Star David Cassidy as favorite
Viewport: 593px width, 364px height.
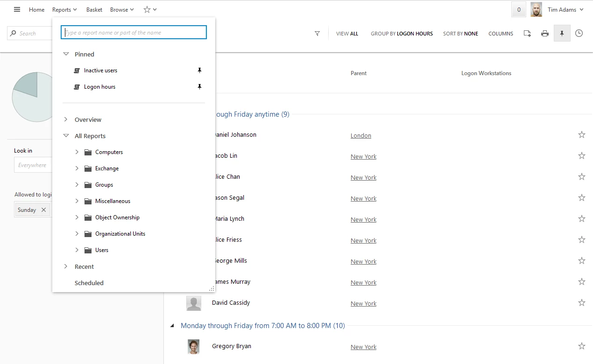582,303
